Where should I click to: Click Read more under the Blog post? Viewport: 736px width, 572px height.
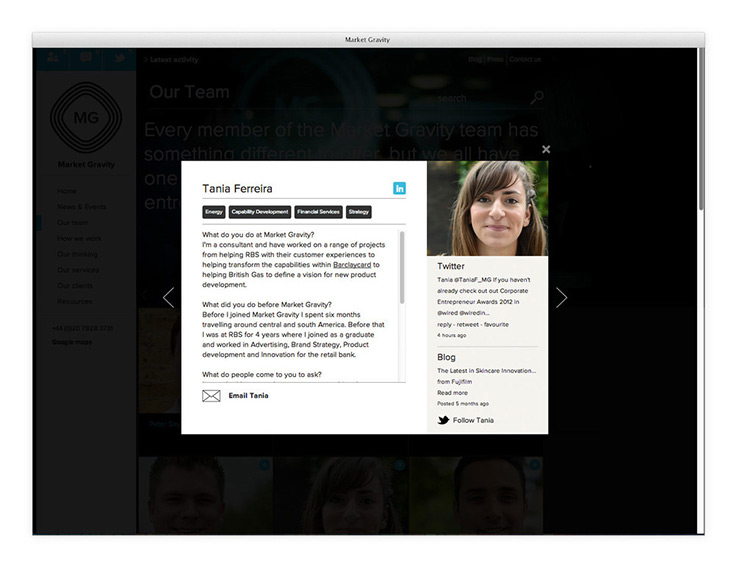click(x=452, y=393)
